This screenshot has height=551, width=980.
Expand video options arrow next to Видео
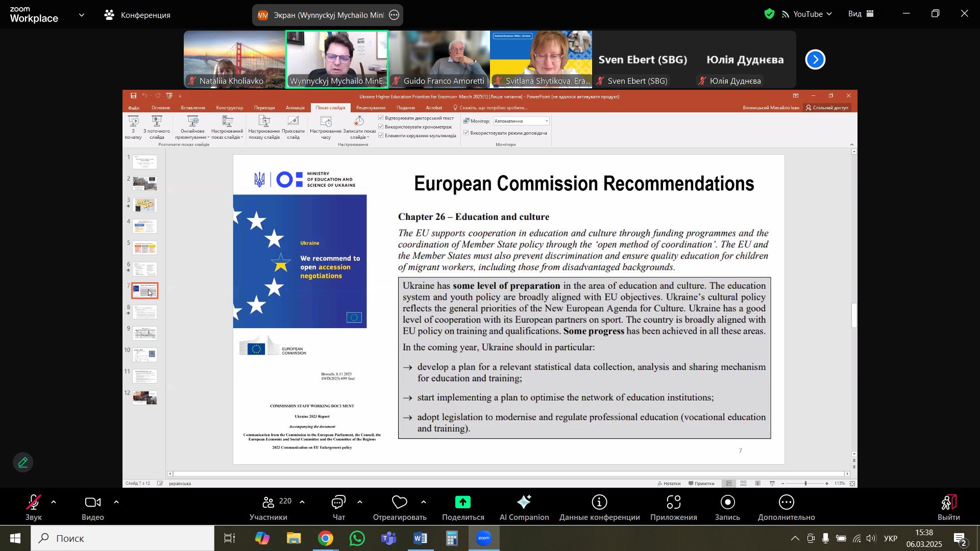pos(116,503)
